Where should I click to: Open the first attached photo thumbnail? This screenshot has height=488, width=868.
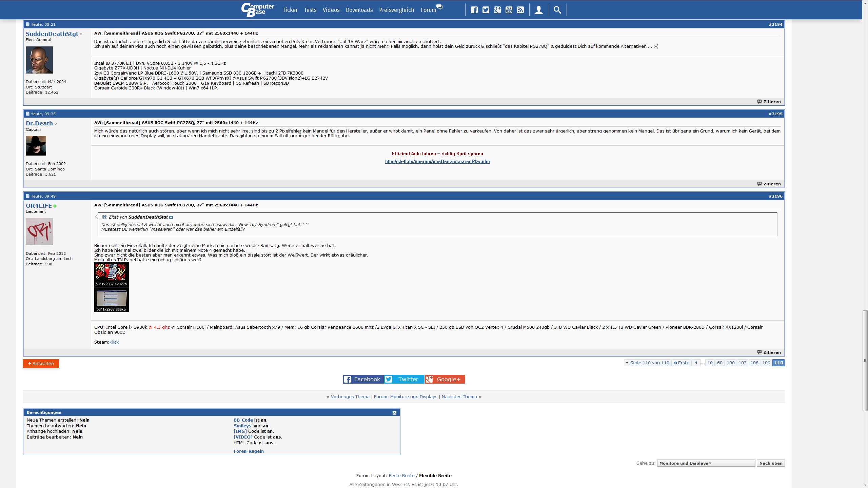click(x=111, y=274)
